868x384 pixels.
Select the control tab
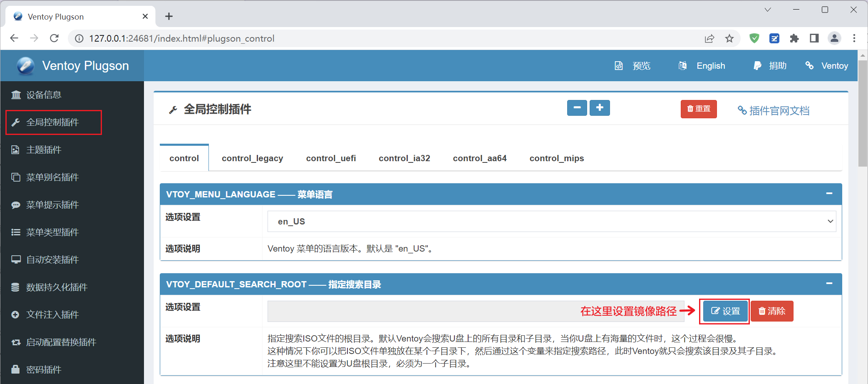click(x=184, y=158)
